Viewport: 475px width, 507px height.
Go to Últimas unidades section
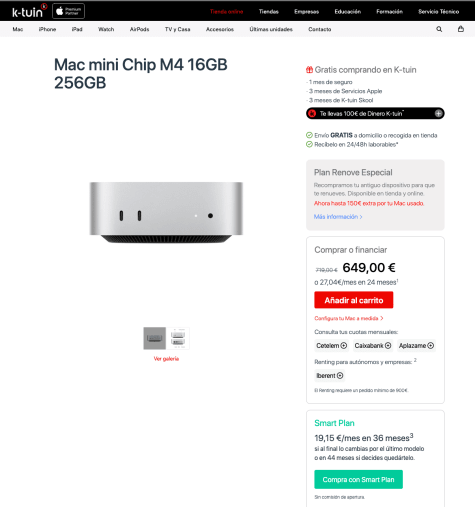(271, 29)
